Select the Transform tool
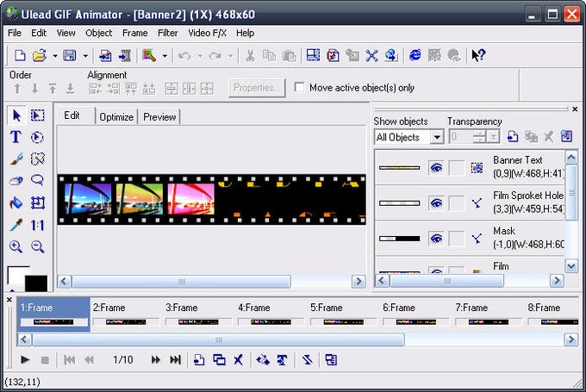586x392 pixels. coord(37,203)
